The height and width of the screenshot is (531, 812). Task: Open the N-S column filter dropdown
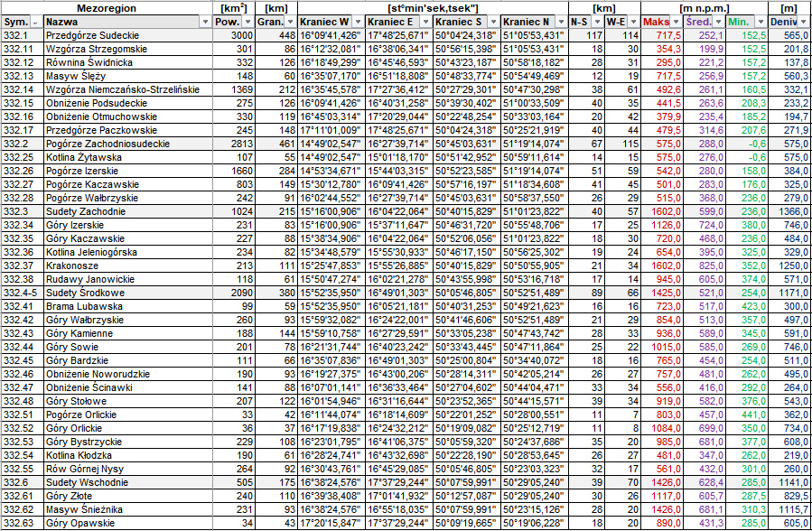pos(596,22)
